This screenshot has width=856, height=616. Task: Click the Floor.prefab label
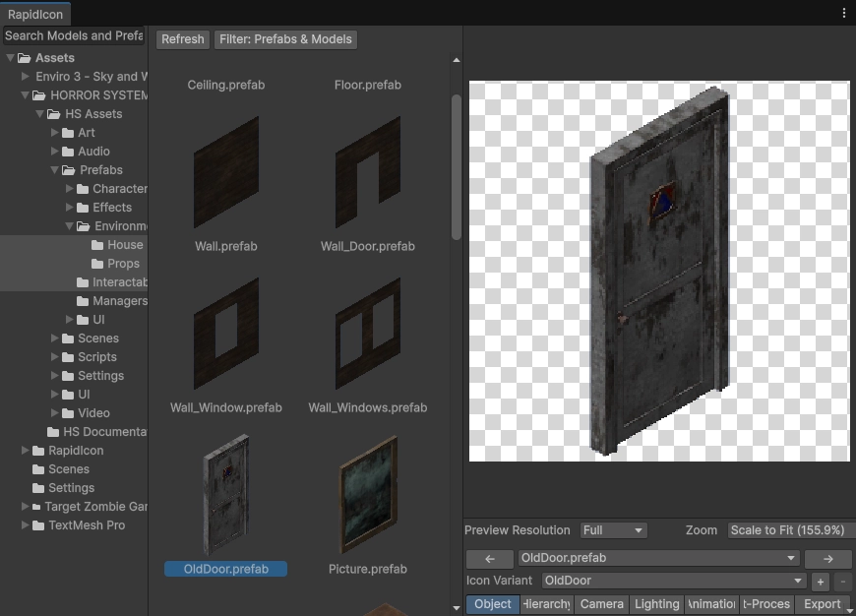coord(368,86)
